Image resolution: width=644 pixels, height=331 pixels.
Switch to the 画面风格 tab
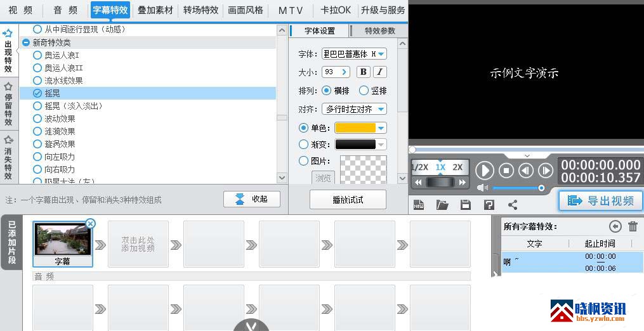[x=246, y=10]
